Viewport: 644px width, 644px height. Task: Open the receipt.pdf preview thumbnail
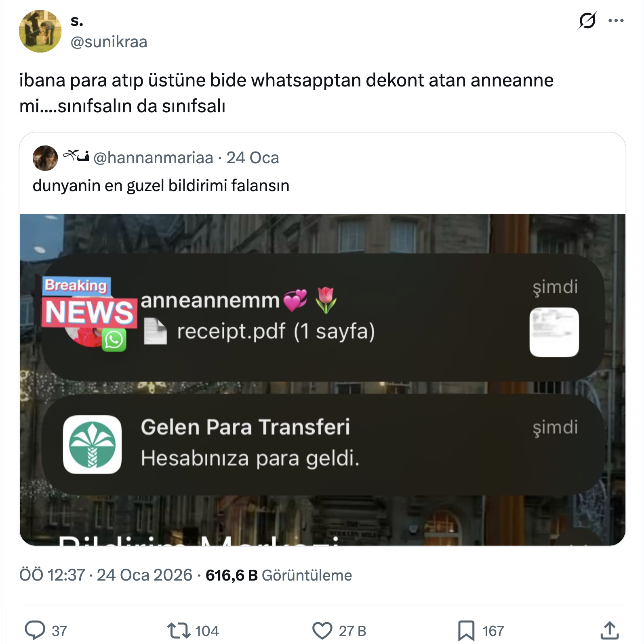[554, 332]
